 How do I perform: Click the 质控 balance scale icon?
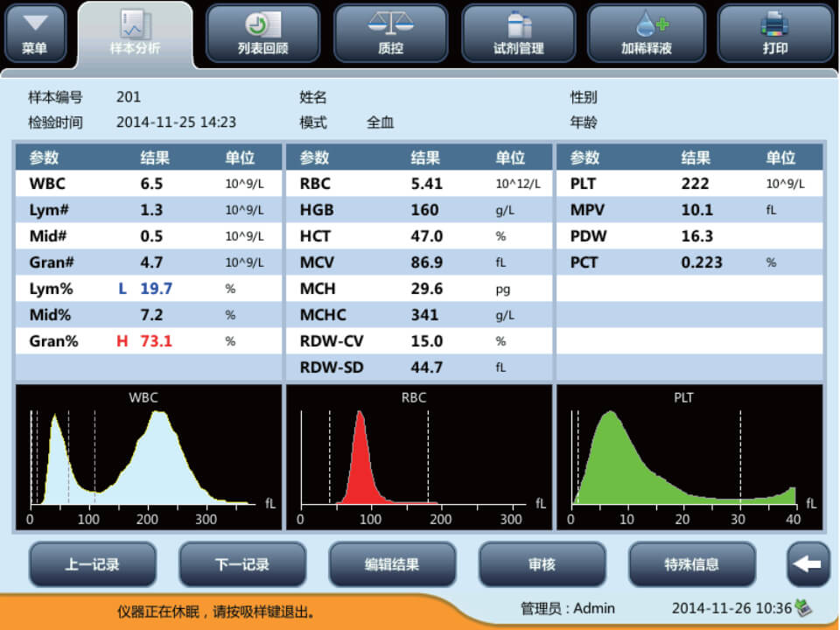[x=390, y=24]
